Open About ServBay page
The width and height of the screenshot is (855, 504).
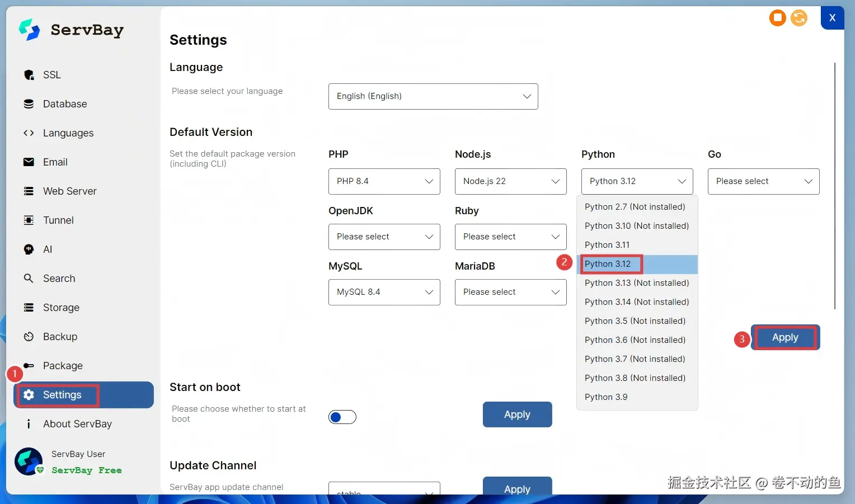(x=83, y=424)
